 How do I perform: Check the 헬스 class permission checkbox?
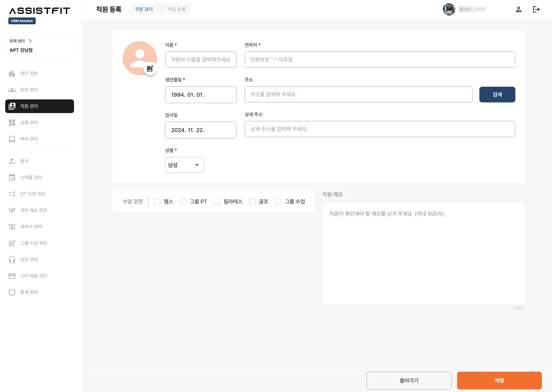click(157, 202)
